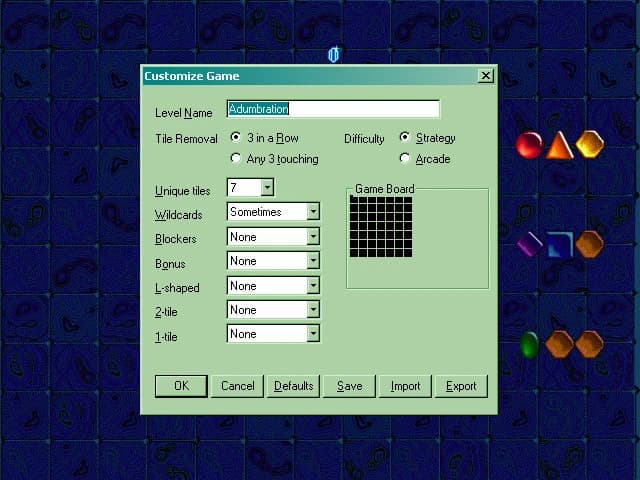The width and height of the screenshot is (640, 480).
Task: Expand the Wildcards dropdown
Action: pyautogui.click(x=313, y=212)
